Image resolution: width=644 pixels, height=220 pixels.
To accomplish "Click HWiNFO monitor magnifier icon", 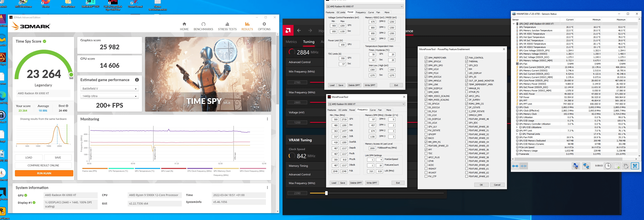I will [576, 166].
